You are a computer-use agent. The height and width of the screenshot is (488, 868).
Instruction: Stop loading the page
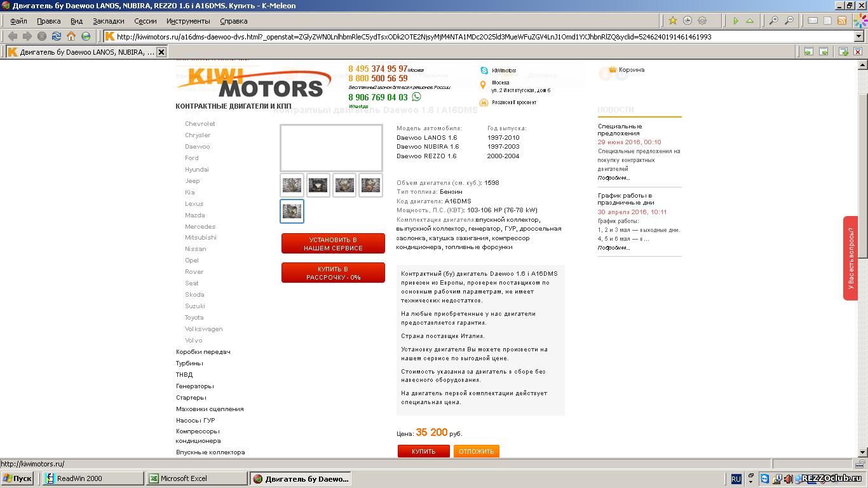point(42,37)
